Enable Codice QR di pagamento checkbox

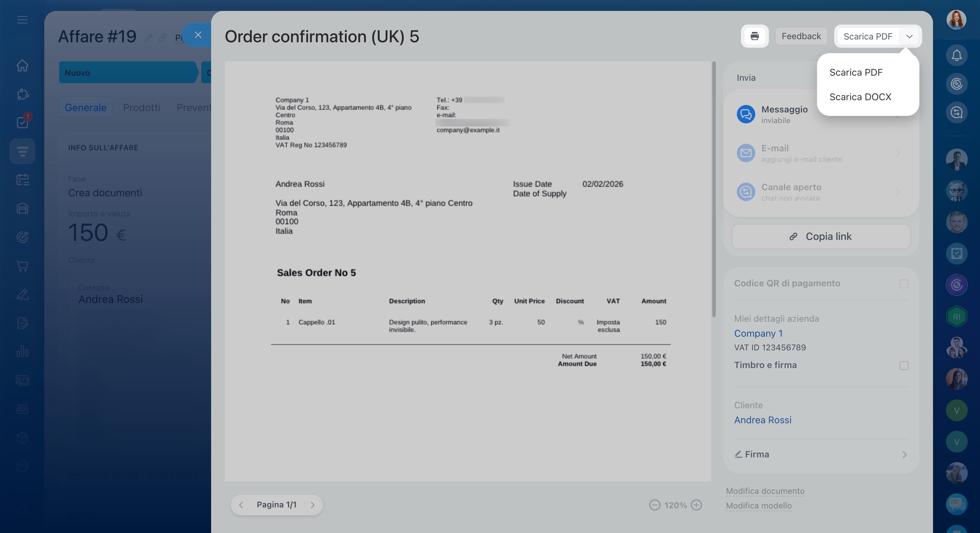(x=904, y=284)
